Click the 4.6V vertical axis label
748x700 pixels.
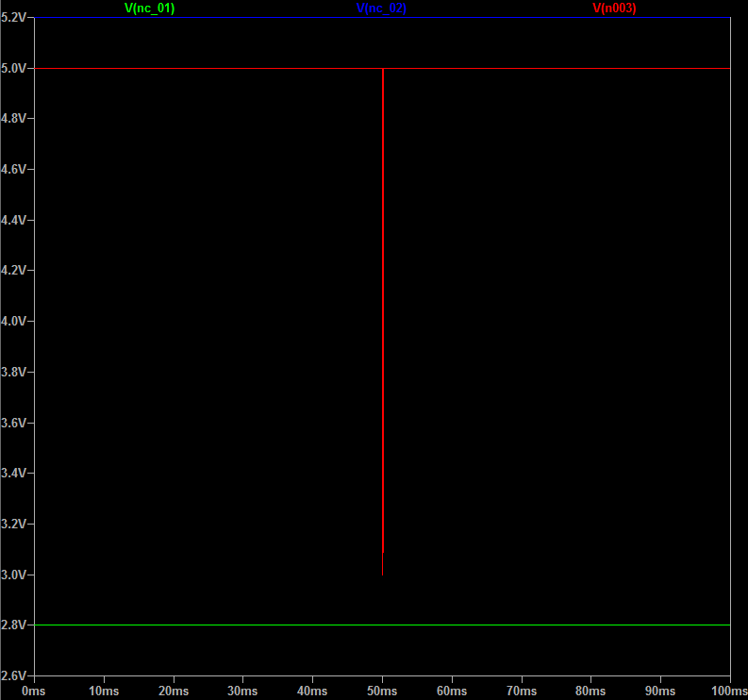coord(16,169)
